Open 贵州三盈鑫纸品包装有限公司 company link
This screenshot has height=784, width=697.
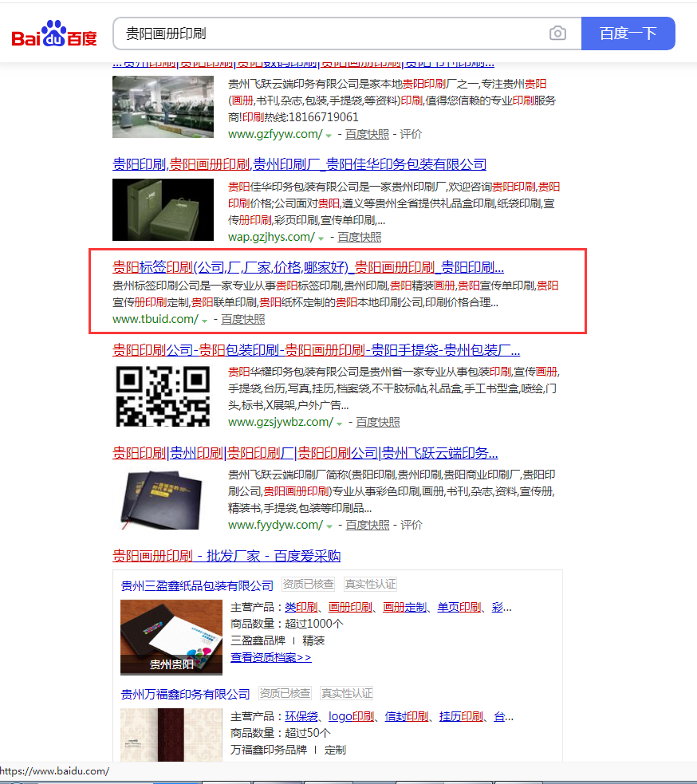point(197,585)
